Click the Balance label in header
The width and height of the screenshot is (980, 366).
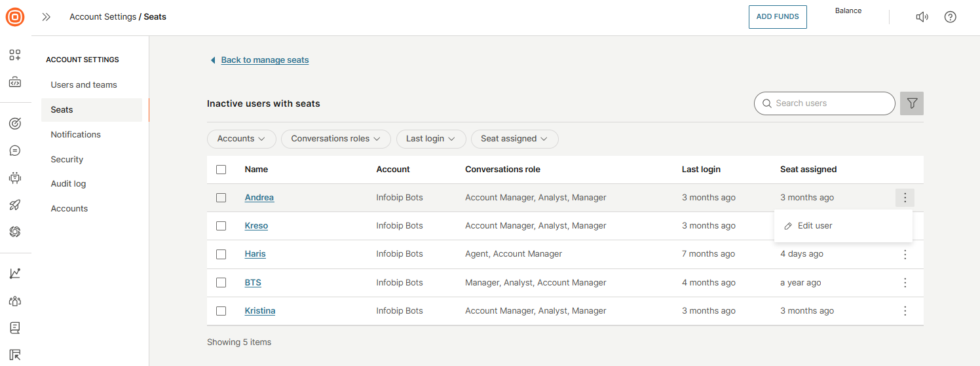(x=848, y=11)
